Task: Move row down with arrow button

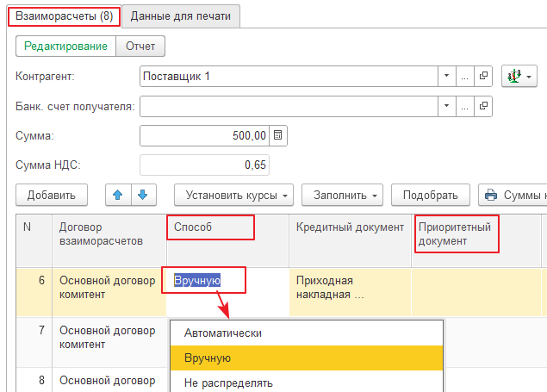Action: [142, 195]
